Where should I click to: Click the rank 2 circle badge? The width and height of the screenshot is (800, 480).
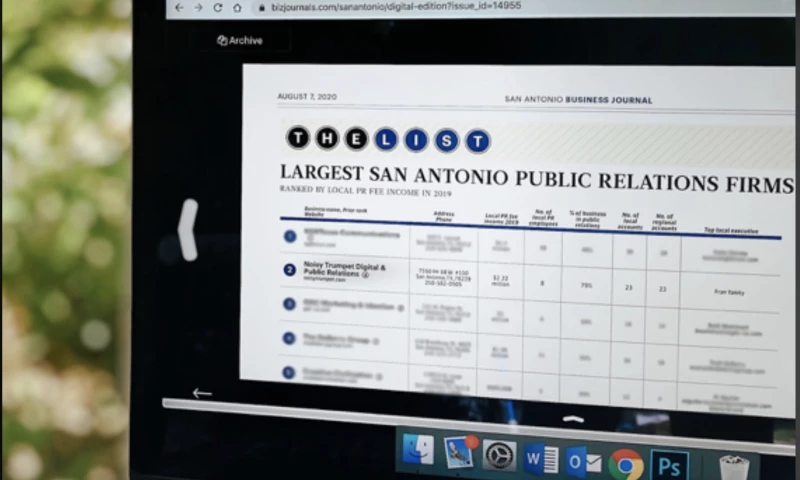290,269
